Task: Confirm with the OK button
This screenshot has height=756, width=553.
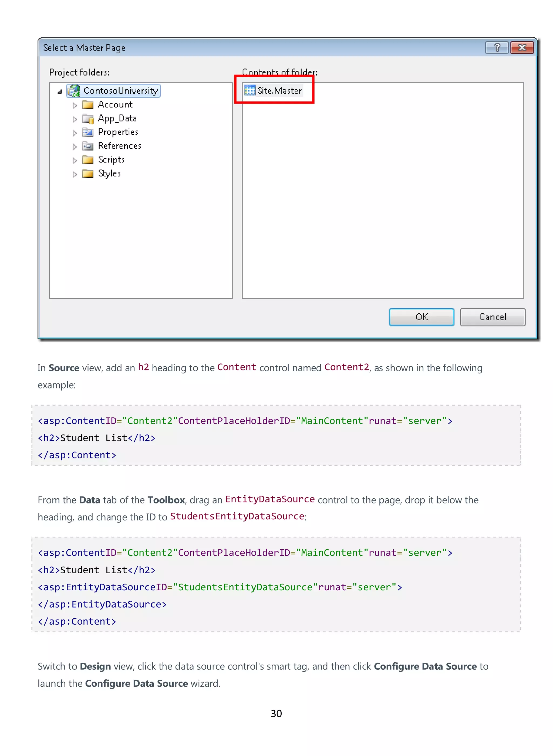Action: click(422, 317)
